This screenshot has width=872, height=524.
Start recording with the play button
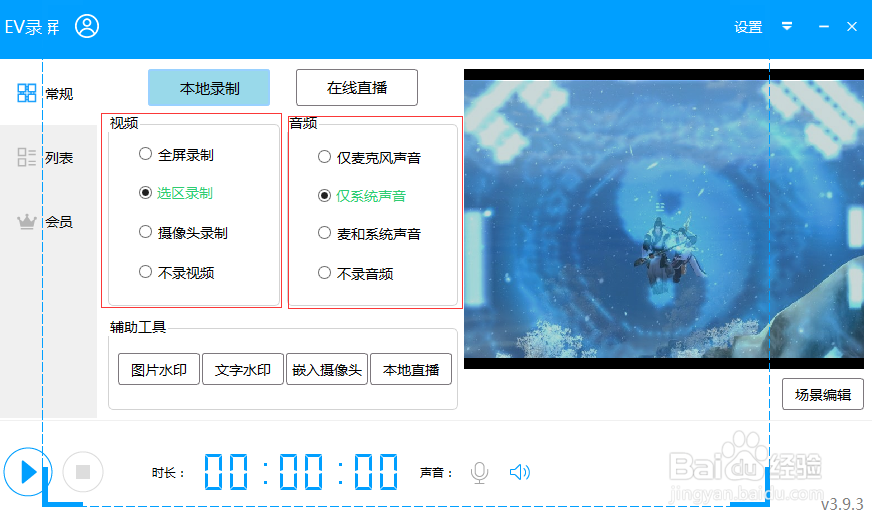tap(27, 472)
